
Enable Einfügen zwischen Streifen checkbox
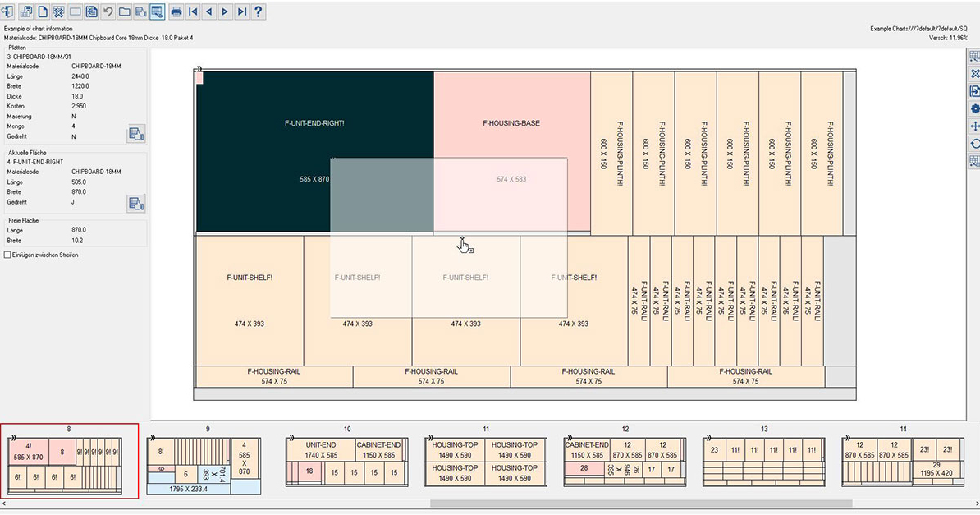tap(8, 255)
